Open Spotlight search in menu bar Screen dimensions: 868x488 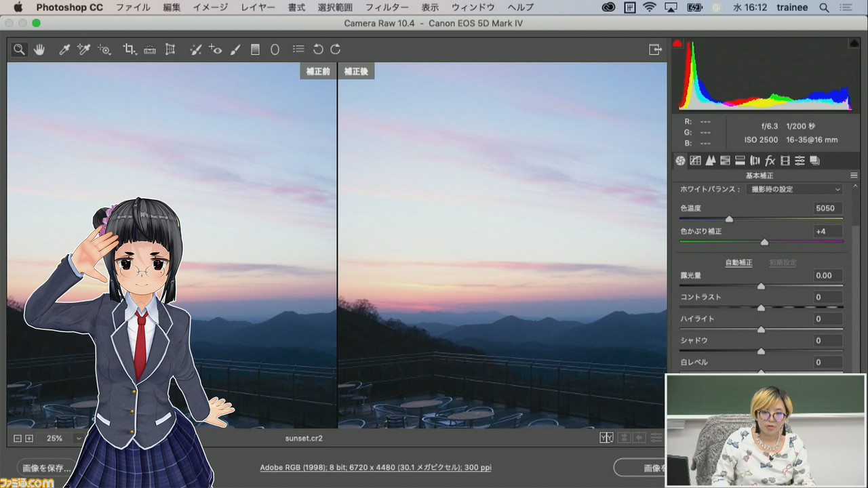(825, 7)
